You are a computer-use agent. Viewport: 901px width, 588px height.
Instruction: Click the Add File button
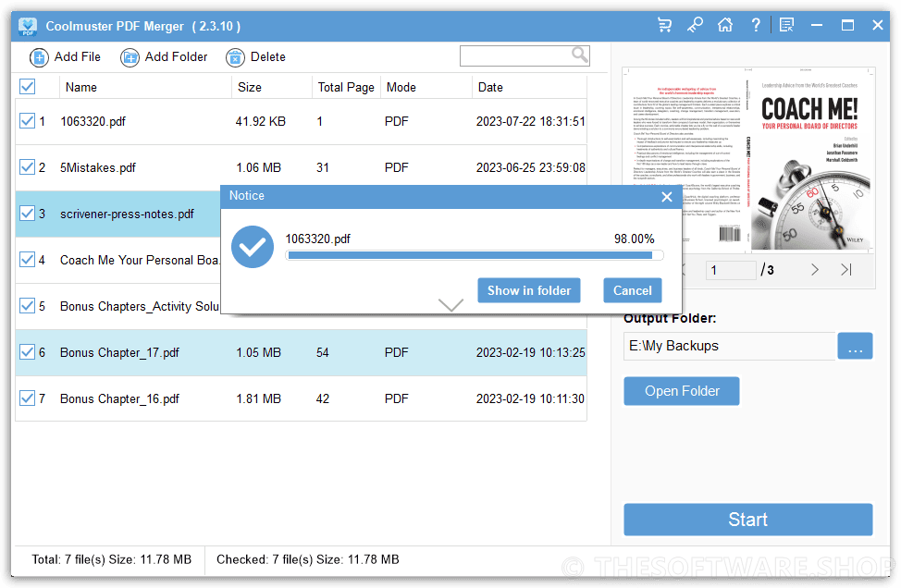coord(65,56)
